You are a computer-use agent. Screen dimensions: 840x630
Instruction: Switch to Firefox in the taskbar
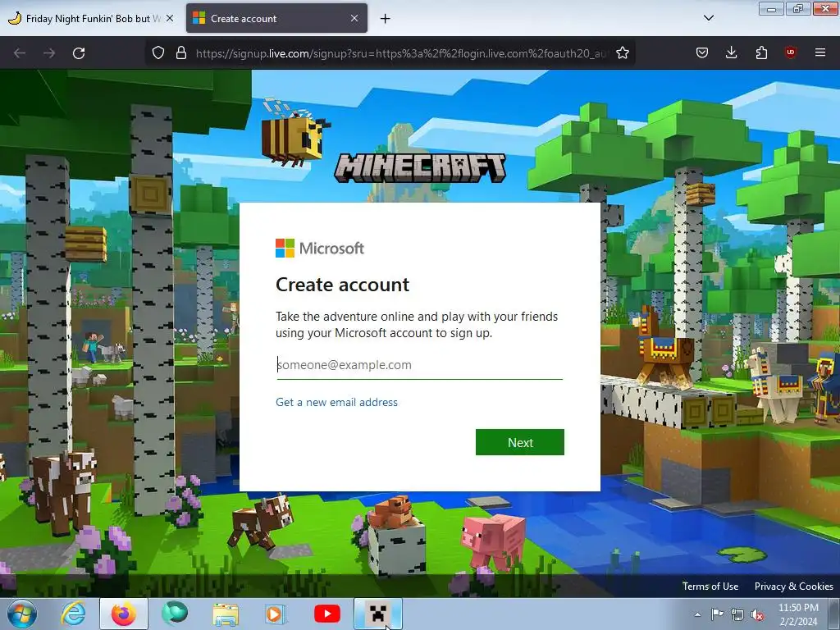coord(124,614)
